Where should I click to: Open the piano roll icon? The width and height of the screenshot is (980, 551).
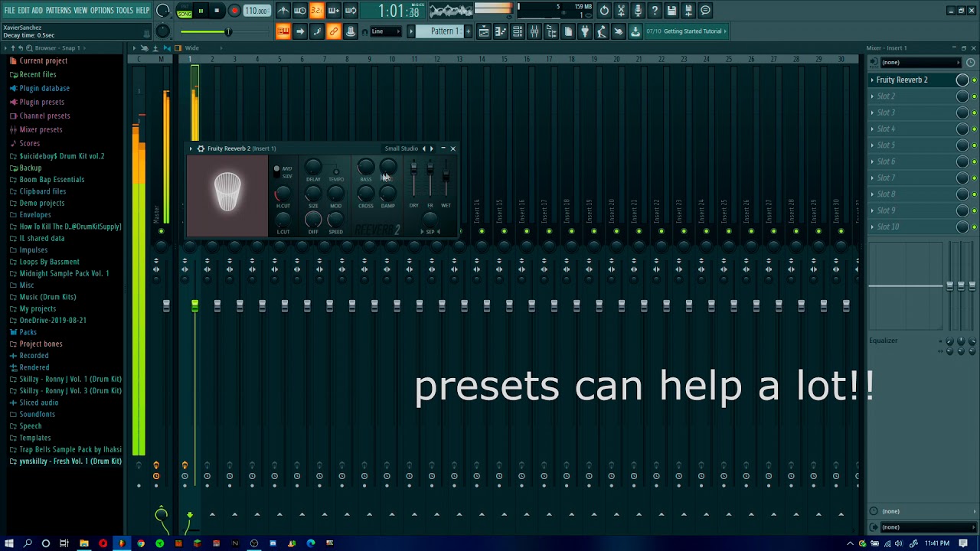(501, 31)
